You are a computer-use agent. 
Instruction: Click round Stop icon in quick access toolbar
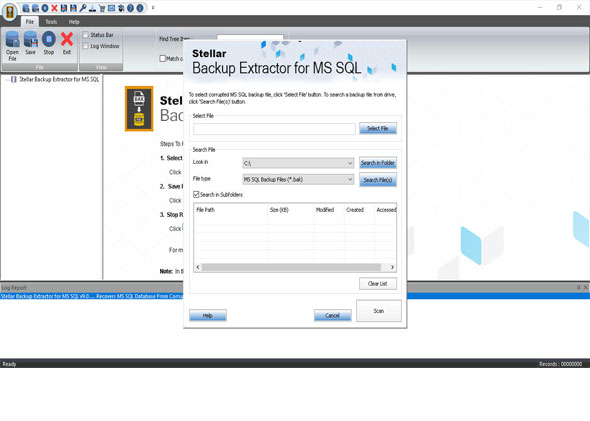45,8
